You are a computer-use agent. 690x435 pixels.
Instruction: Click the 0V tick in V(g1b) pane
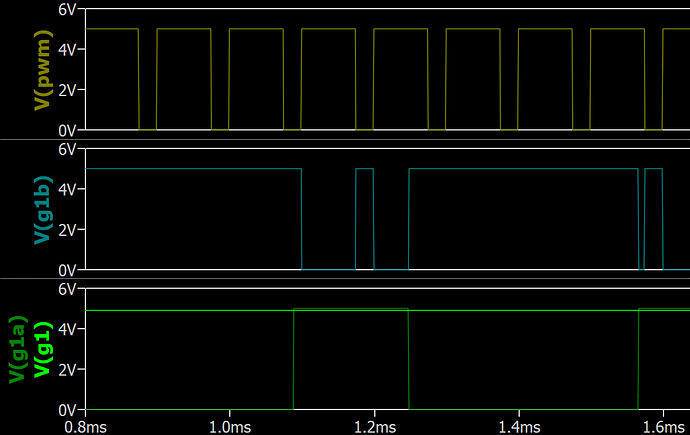click(68, 270)
